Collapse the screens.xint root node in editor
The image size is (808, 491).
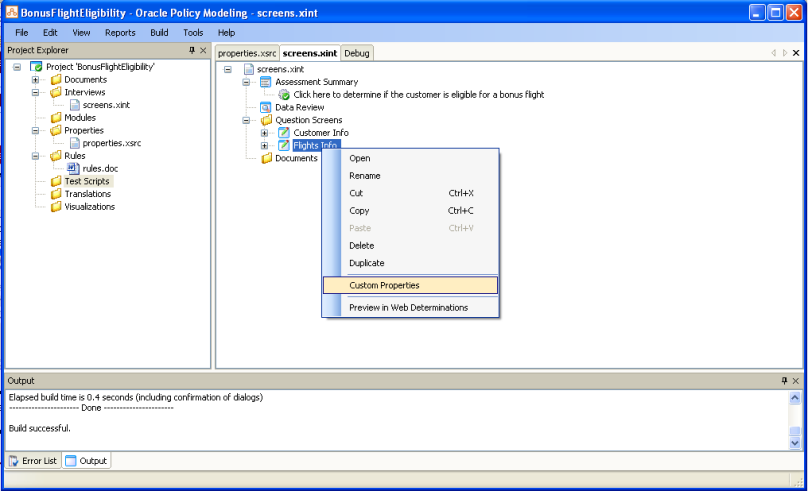point(228,69)
